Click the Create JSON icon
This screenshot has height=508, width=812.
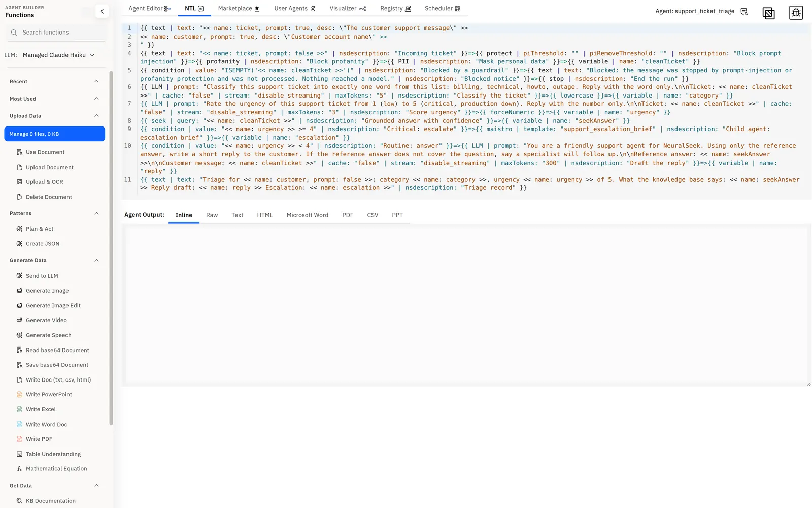pyautogui.click(x=19, y=244)
